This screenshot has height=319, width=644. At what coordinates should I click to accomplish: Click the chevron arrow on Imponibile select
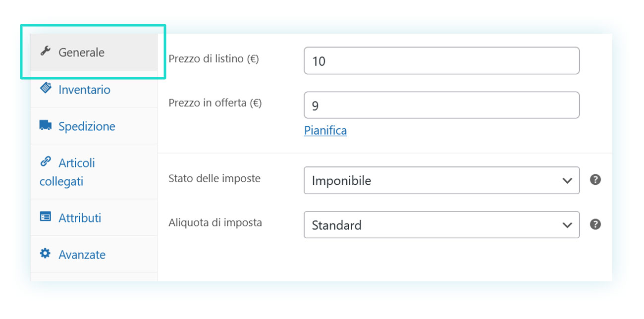(568, 181)
